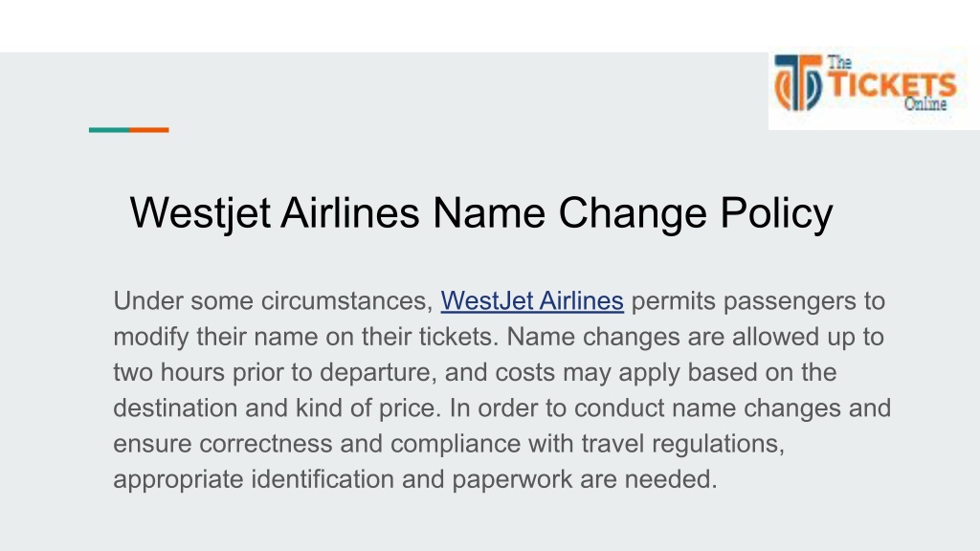This screenshot has width=980, height=551.
Task: Click the orange segment of accent line
Action: [x=148, y=130]
